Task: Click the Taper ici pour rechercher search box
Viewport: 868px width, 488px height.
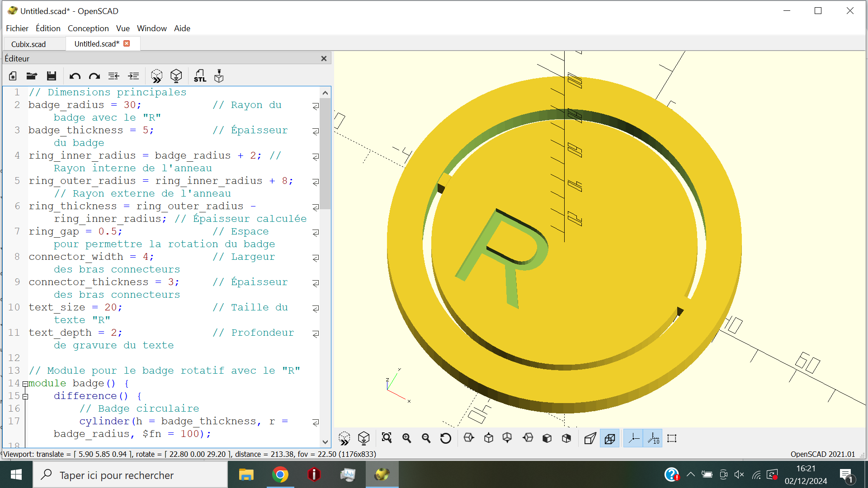Action: (x=130, y=475)
